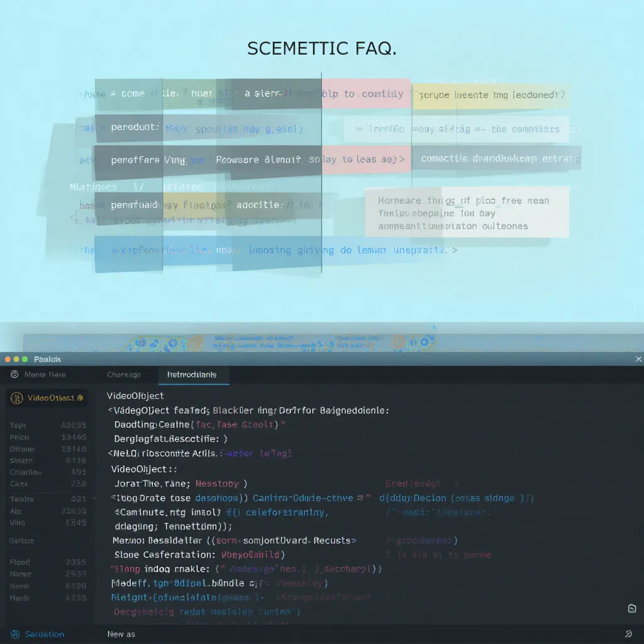Image resolution: width=644 pixels, height=644 pixels.
Task: Click the status bar icon at far right
Action: pyautogui.click(x=628, y=634)
